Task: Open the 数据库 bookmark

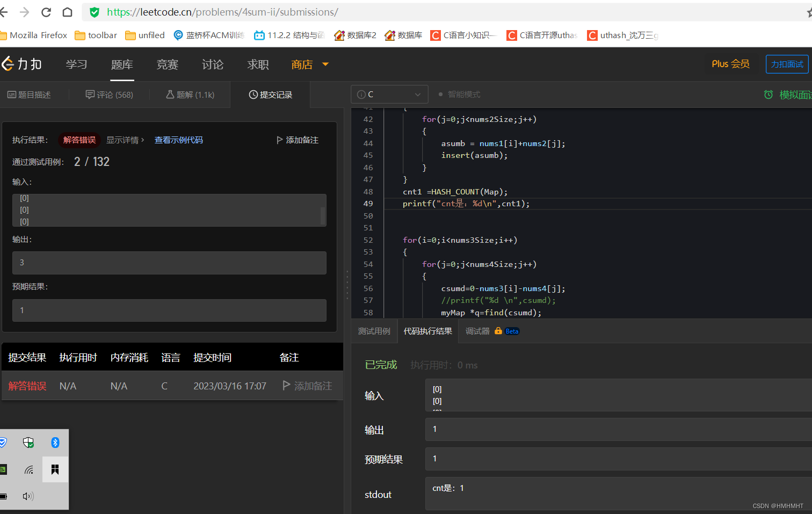Action: coord(403,35)
